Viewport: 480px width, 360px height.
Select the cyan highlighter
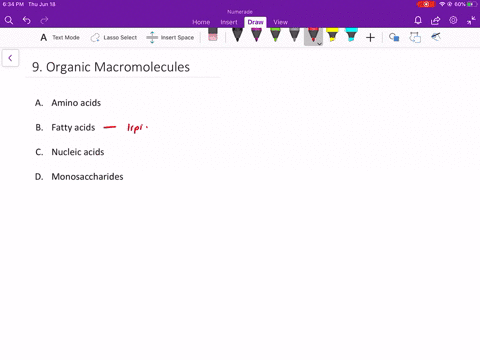[x=351, y=35]
